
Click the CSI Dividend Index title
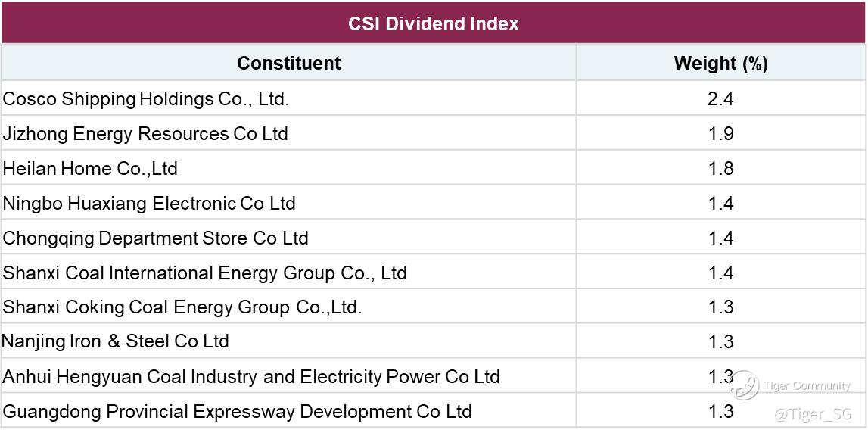(x=434, y=23)
